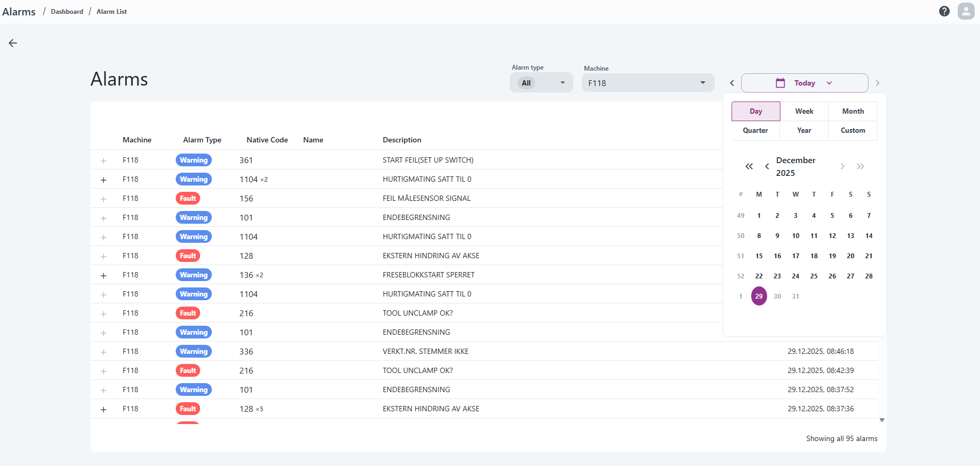
Task: Select the Quarter range option
Action: pyautogui.click(x=755, y=130)
